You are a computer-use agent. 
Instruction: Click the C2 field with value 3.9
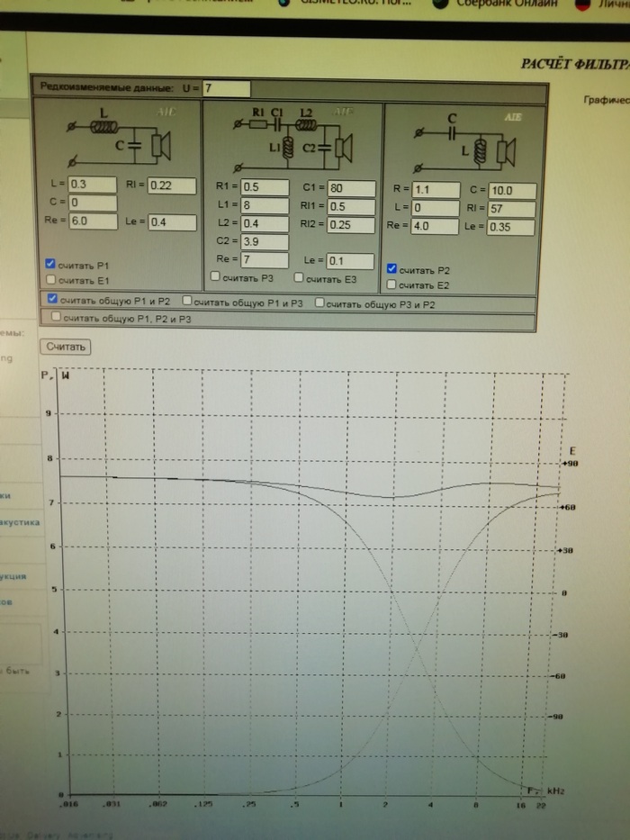(265, 241)
